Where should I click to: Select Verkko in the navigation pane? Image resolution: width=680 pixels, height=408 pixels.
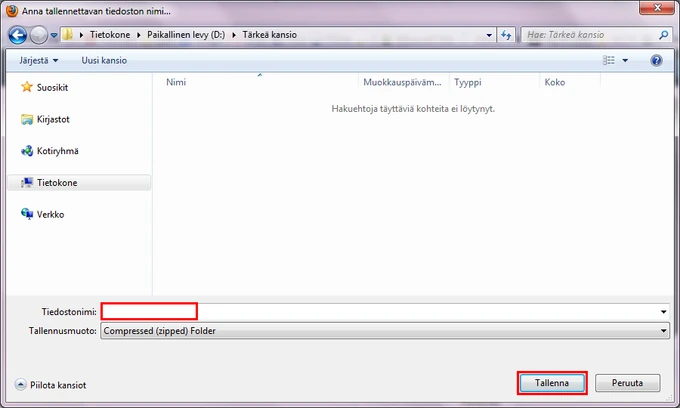pos(42,214)
